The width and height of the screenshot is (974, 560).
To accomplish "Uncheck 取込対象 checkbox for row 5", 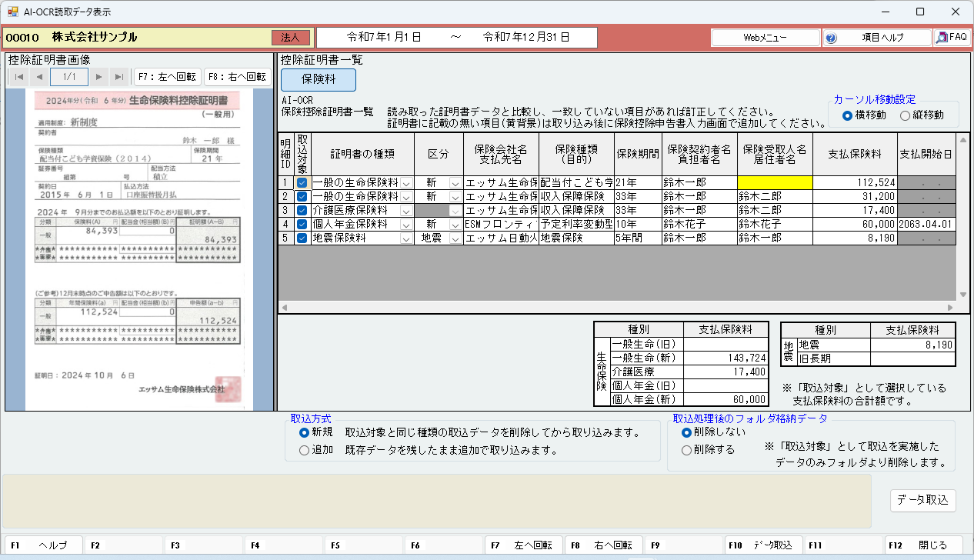I will (302, 238).
